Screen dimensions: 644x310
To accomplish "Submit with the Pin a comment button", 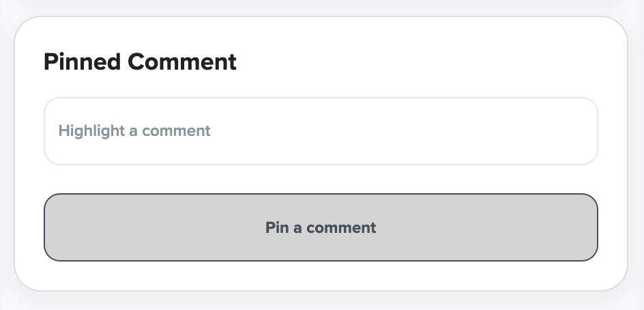I will click(x=321, y=227).
